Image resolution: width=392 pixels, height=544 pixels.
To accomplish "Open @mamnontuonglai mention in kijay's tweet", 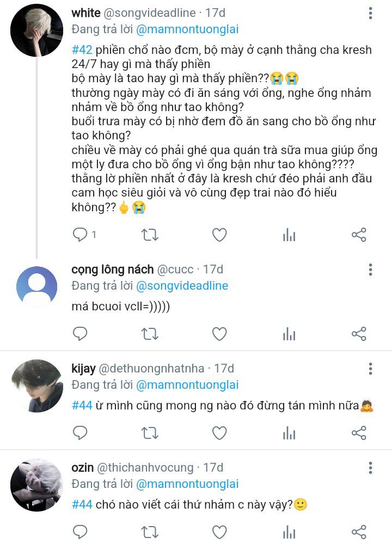I will point(187,385).
